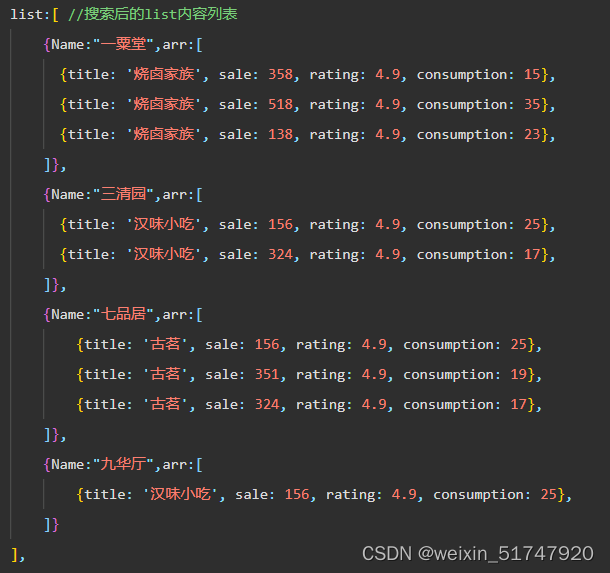This screenshot has width=610, height=573.
Task: Click the closing '],' bracket on the last line
Action: (x=18, y=555)
